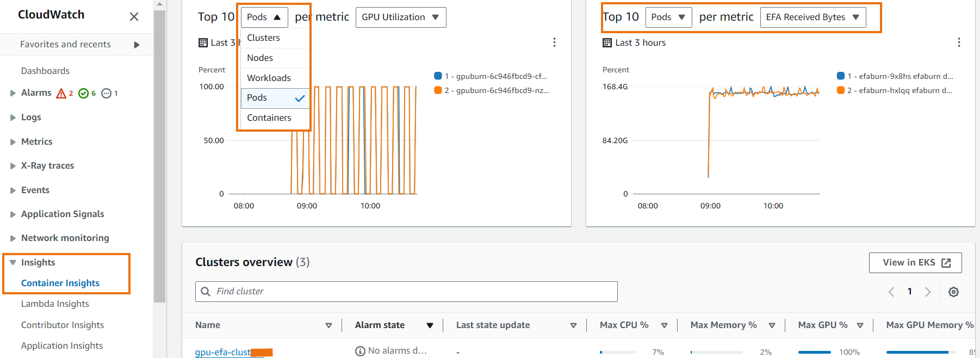Toggle orange gpuburn-6c946fbcd9-nz legend swatch
Image resolution: width=980 pixels, height=358 pixels.
click(x=438, y=90)
